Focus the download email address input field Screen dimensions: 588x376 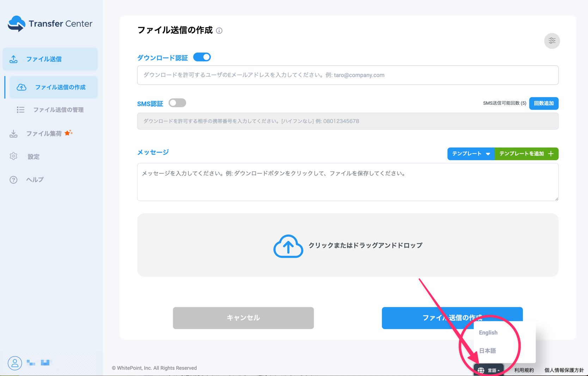point(348,75)
